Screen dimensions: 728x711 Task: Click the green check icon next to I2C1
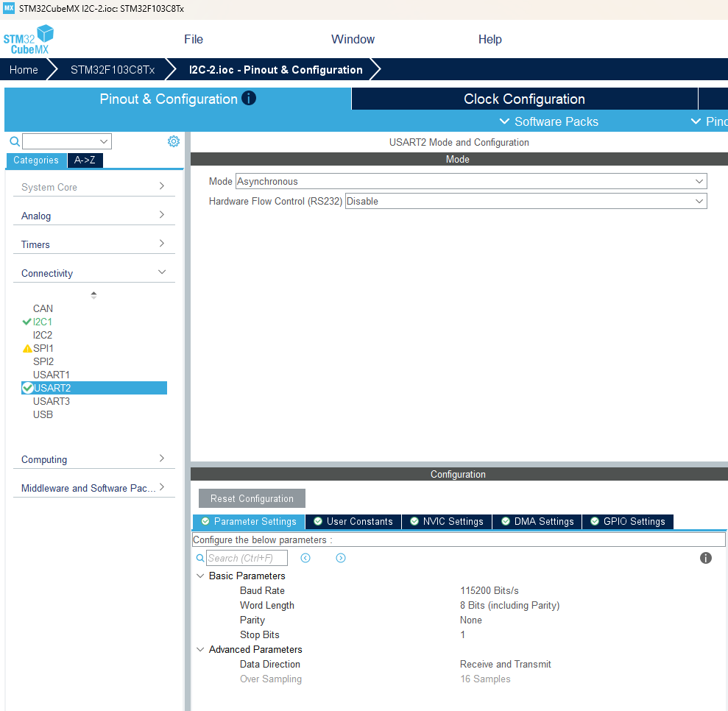point(27,322)
